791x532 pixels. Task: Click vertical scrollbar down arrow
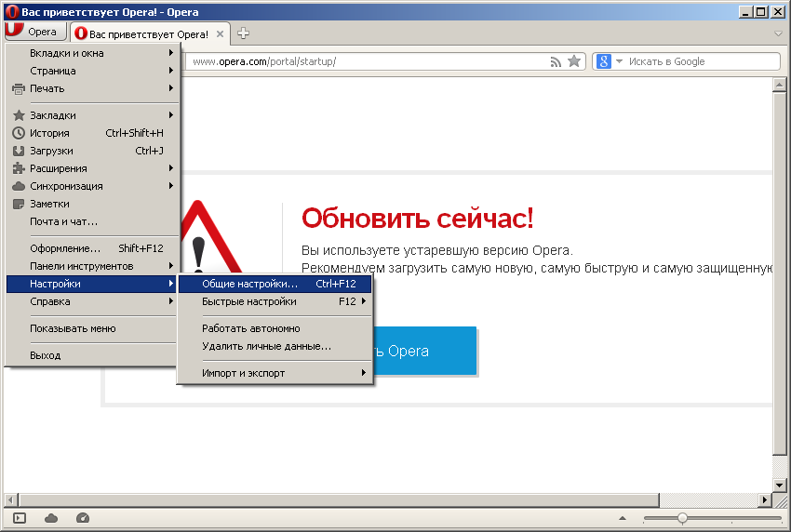(780, 485)
